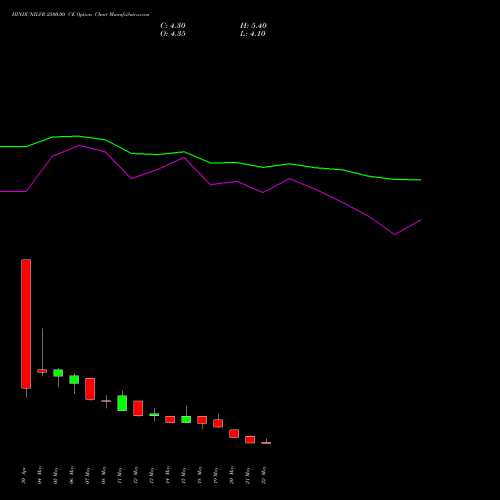Viewport: 500px width, 500px height.
Task: Click the small green candle above 13 May
Action: (154, 415)
